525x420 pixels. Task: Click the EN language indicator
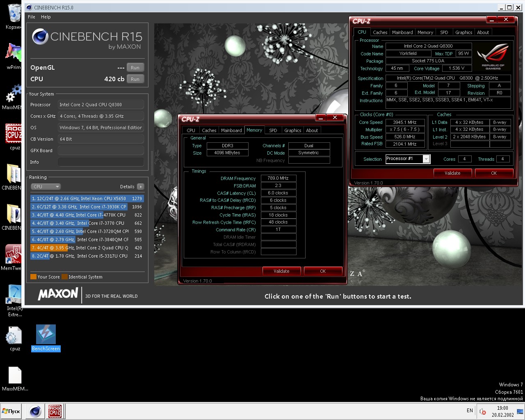click(470, 411)
